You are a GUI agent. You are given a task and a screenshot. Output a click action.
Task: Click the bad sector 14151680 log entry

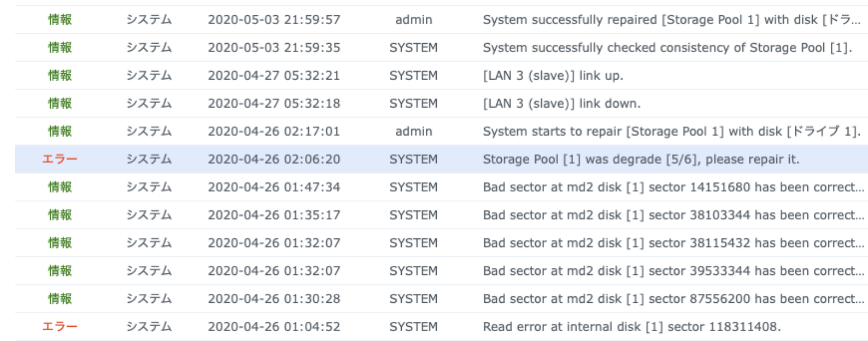pyautogui.click(x=673, y=187)
